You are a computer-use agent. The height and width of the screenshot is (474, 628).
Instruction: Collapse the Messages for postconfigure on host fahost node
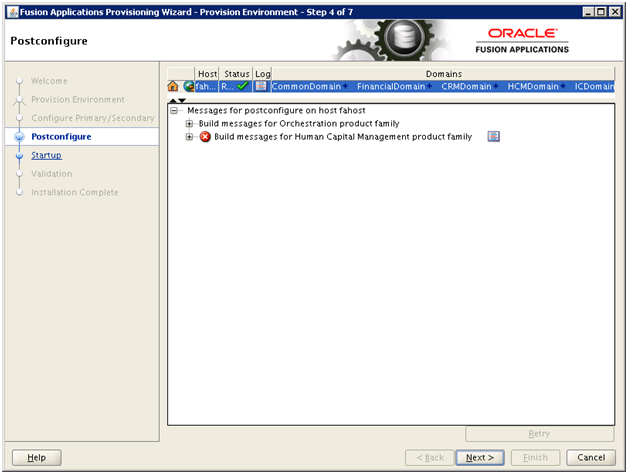pyautogui.click(x=174, y=111)
